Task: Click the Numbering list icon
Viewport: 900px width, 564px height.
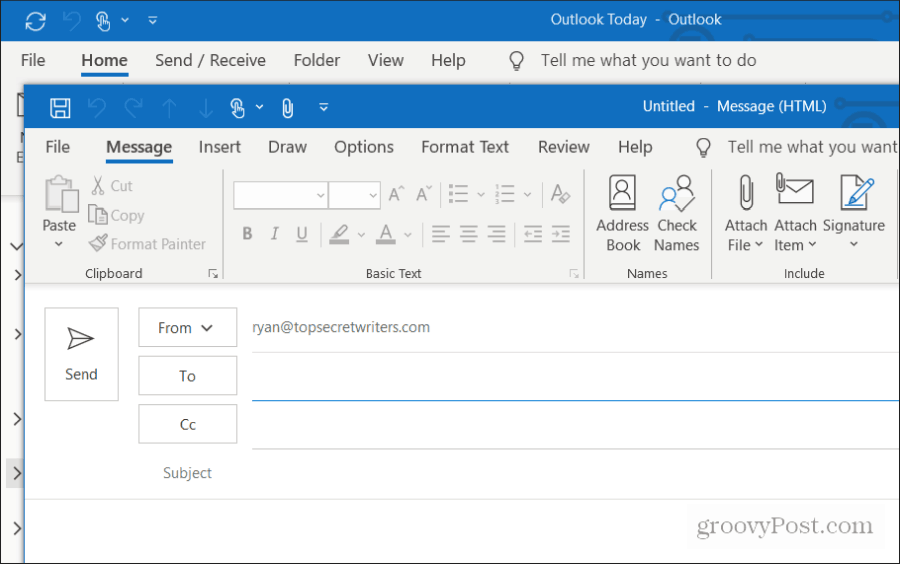Action: (505, 194)
